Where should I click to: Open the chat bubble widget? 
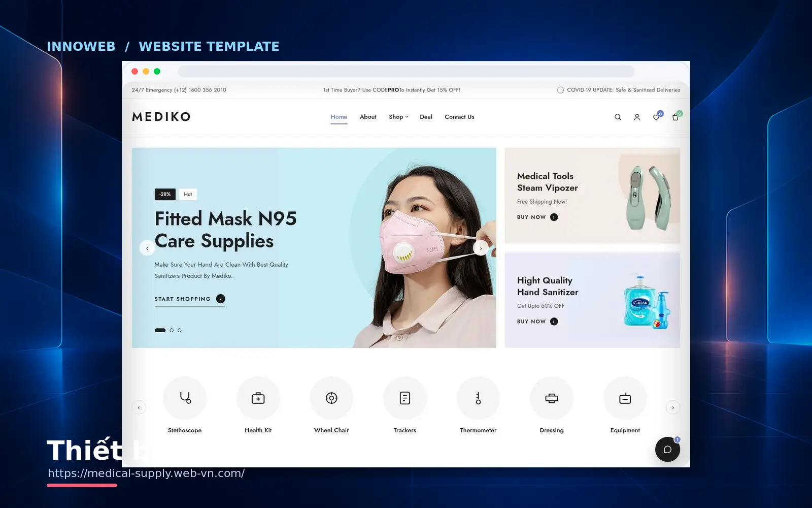667,449
